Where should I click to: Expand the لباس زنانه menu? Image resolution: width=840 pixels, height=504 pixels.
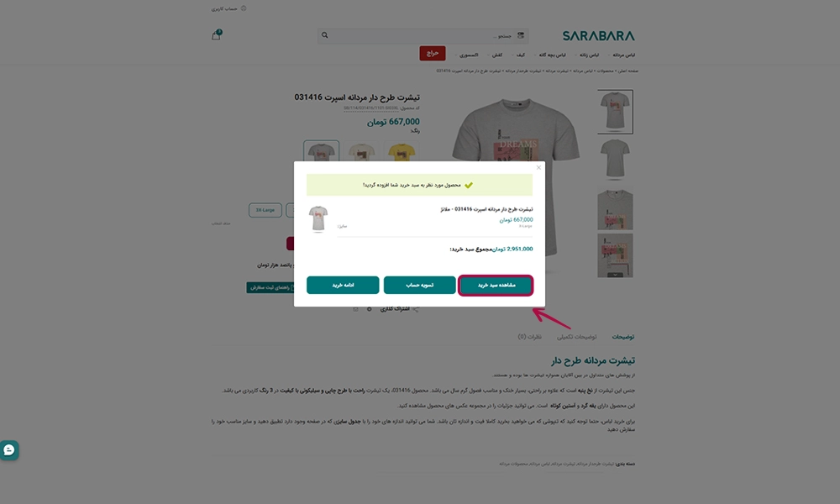click(588, 55)
